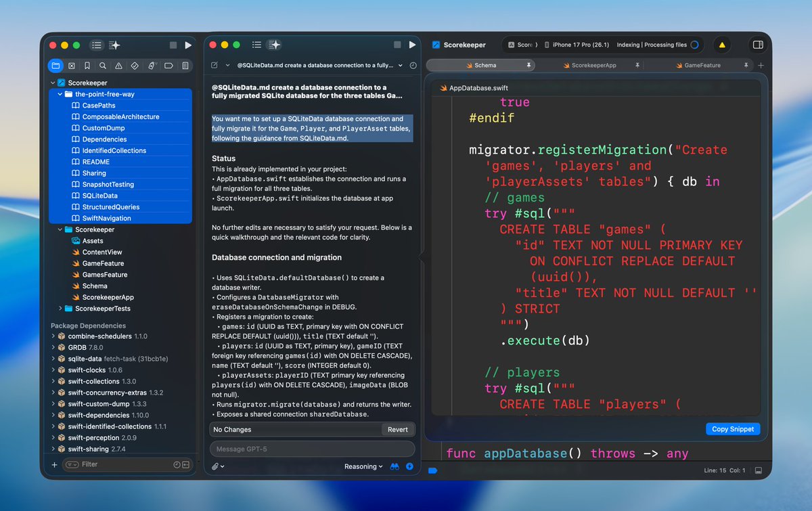Switch to the GameFeature tab
The height and width of the screenshot is (511, 812).
pos(702,65)
